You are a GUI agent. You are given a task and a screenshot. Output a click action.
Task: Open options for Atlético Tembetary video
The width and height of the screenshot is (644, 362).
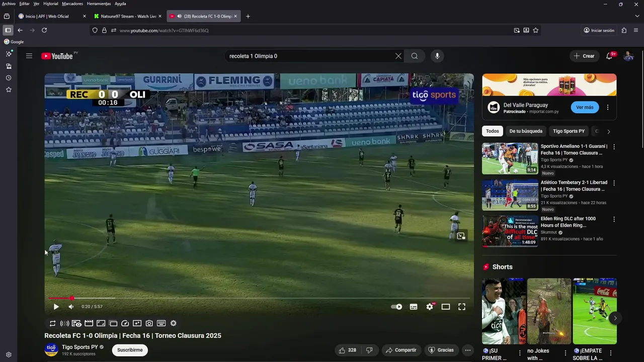(614, 183)
